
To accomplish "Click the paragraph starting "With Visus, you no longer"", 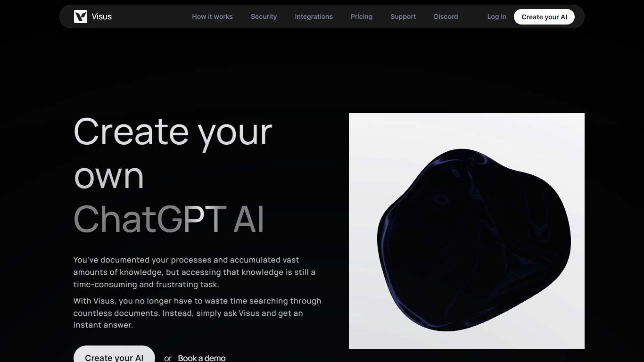I will tap(197, 313).
